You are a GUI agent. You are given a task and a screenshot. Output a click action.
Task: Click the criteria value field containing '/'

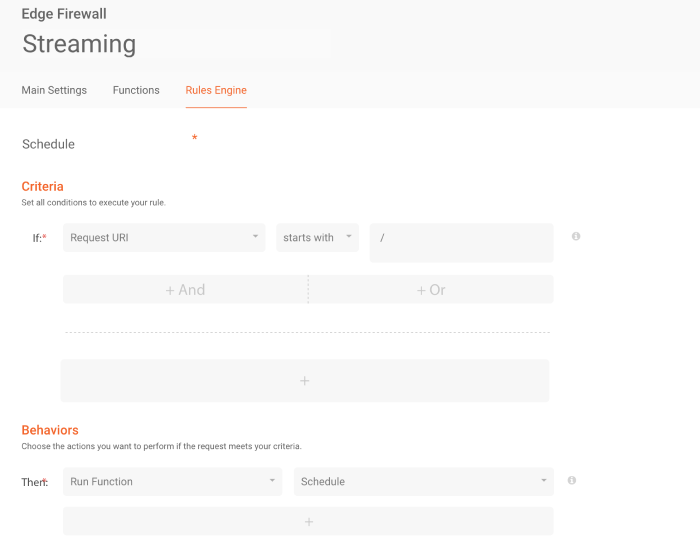point(461,243)
